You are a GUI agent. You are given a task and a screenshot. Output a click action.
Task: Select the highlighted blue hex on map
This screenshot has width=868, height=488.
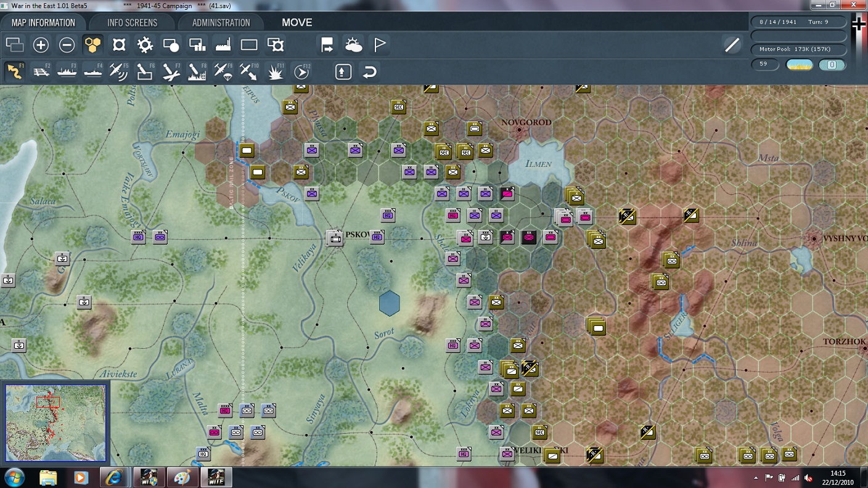pos(389,303)
